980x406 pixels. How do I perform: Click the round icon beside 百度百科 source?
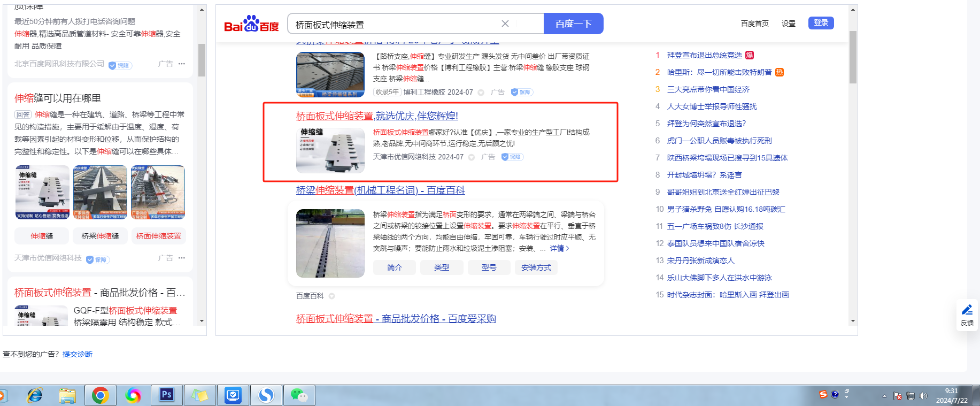click(x=331, y=296)
